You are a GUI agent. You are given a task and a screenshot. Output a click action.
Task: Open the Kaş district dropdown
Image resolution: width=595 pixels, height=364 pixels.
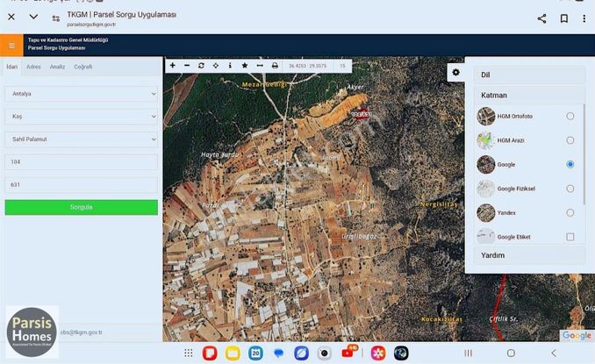click(x=82, y=117)
